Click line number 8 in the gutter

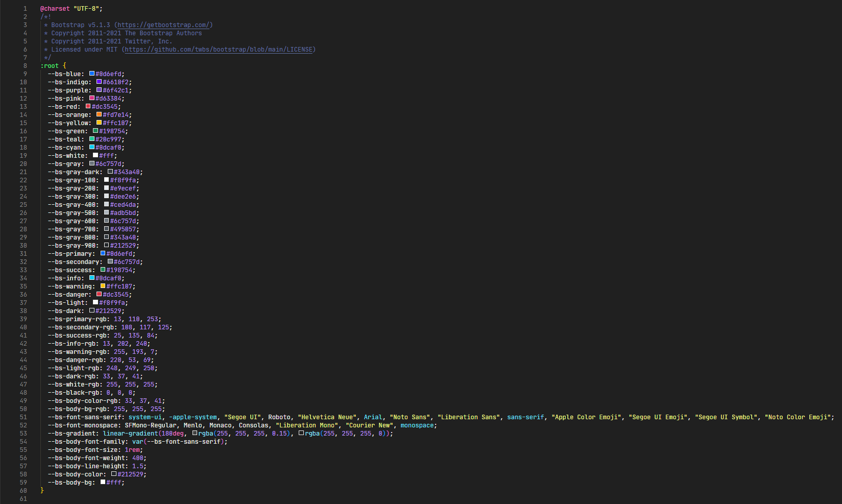25,66
